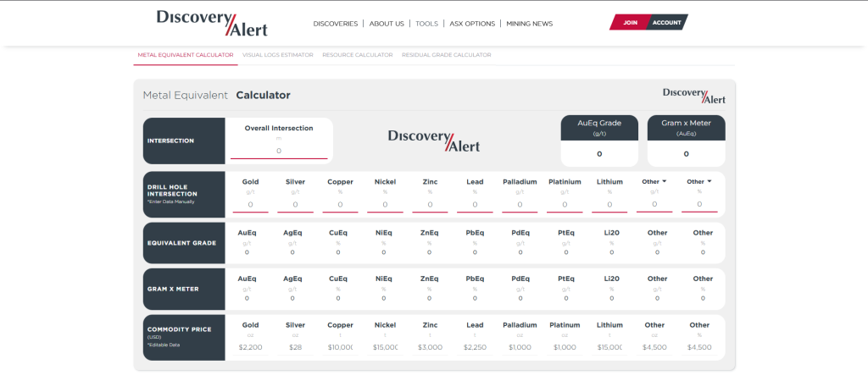Click the Silver g/t drill hole input
This screenshot has height=381, width=868.
pyautogui.click(x=295, y=205)
